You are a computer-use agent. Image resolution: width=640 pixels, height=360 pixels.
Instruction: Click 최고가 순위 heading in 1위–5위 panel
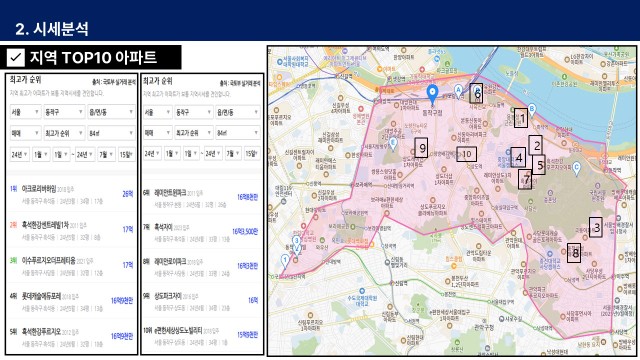coord(25,80)
